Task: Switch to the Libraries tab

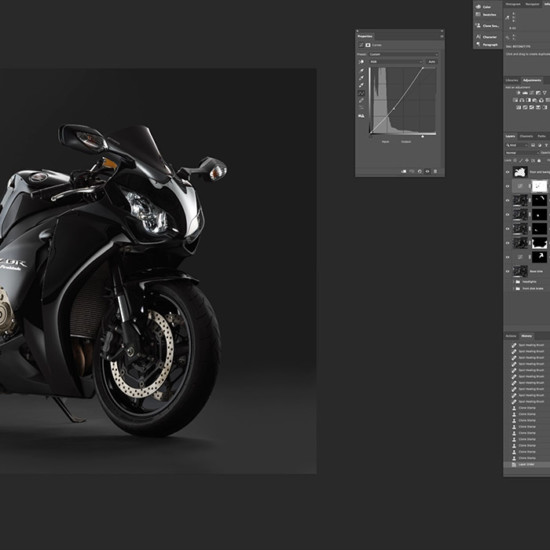Action: click(512, 80)
